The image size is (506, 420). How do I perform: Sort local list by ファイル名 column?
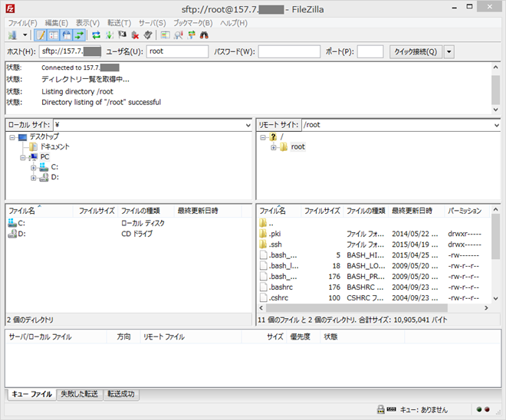click(40, 211)
